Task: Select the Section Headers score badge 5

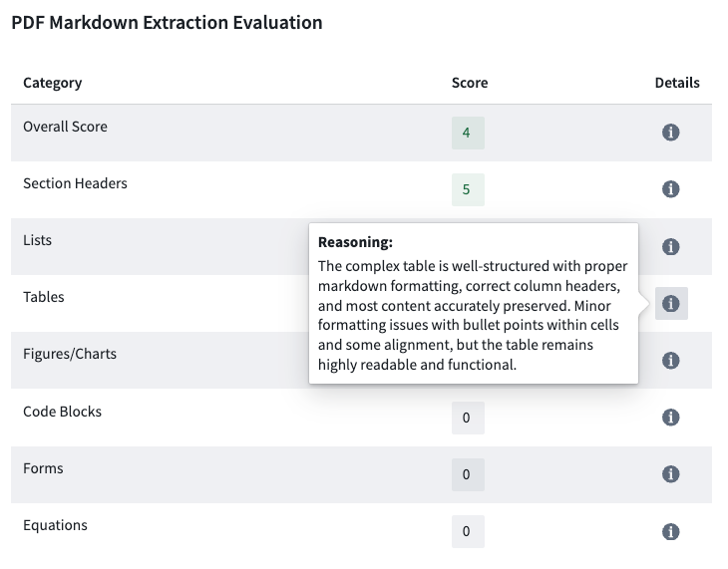Action: point(467,189)
